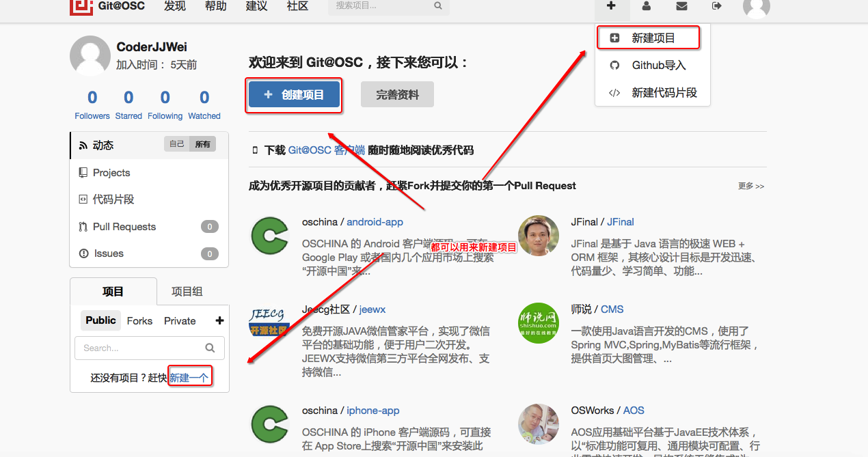Choose Github导入 from dropdown menu
The width and height of the screenshot is (868, 457).
pos(653,66)
